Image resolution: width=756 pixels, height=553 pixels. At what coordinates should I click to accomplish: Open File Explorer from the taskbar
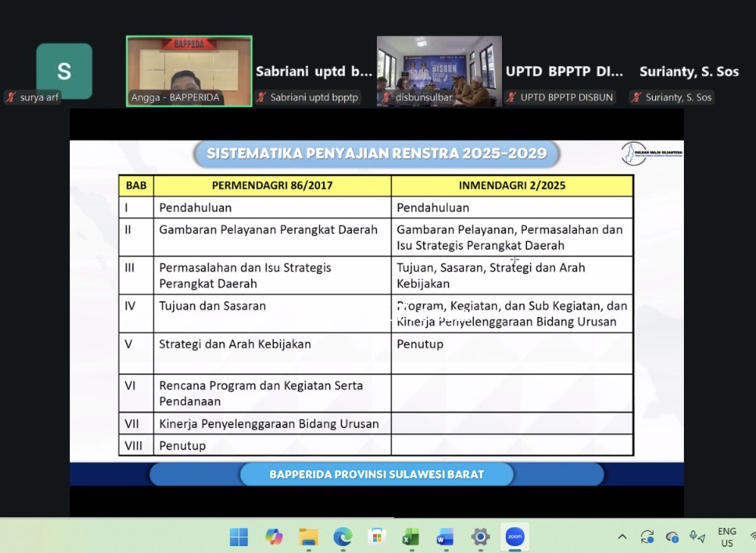307,537
